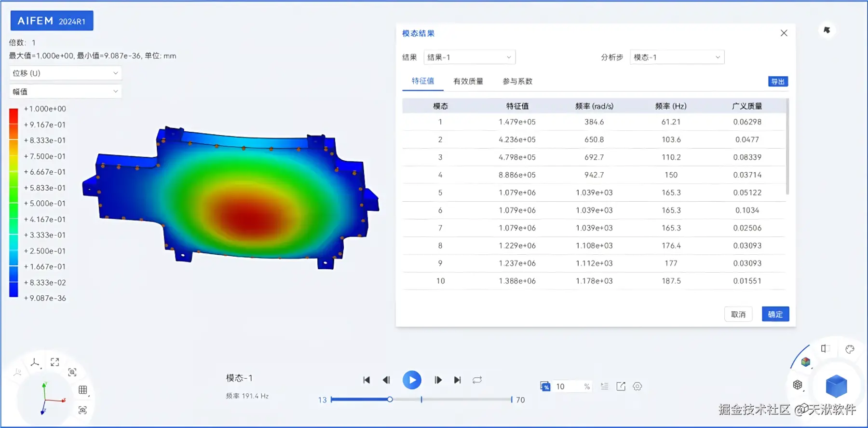
Task: Click the animation percent input field
Action: [x=571, y=387]
